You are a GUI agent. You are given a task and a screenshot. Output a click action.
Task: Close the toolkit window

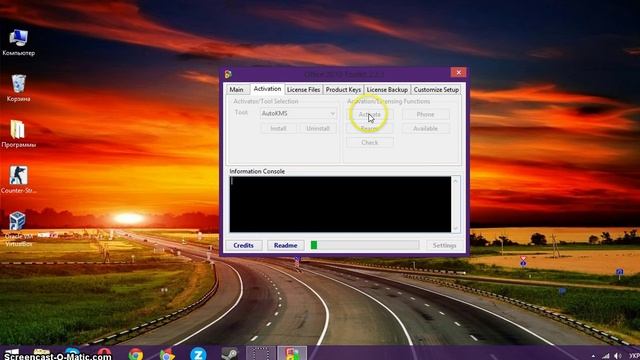click(458, 72)
